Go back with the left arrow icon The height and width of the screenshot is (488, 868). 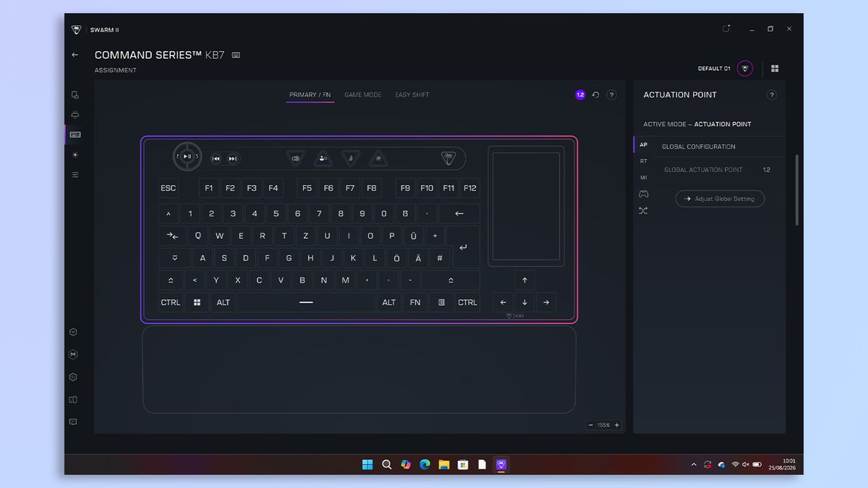75,55
